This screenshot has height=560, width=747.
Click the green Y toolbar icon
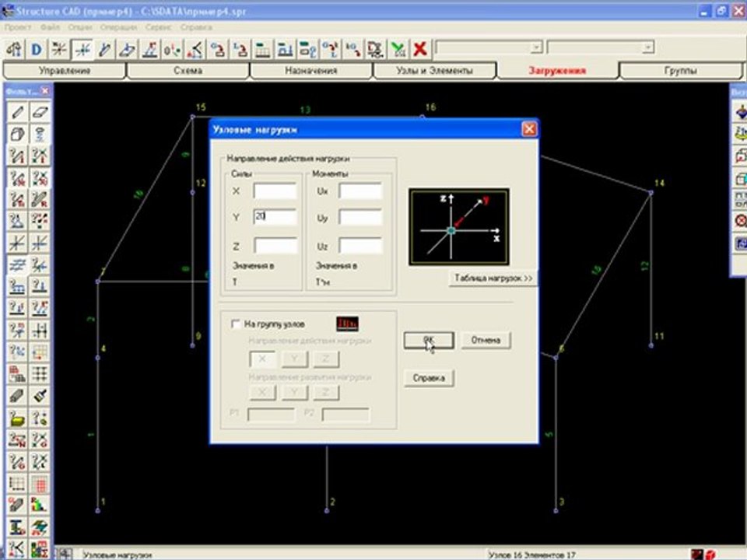pyautogui.click(x=398, y=49)
